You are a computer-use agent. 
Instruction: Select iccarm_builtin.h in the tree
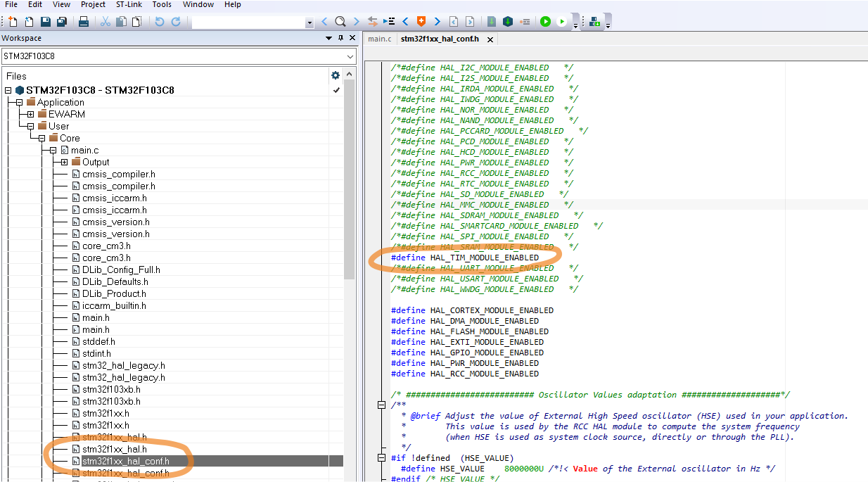click(x=114, y=305)
